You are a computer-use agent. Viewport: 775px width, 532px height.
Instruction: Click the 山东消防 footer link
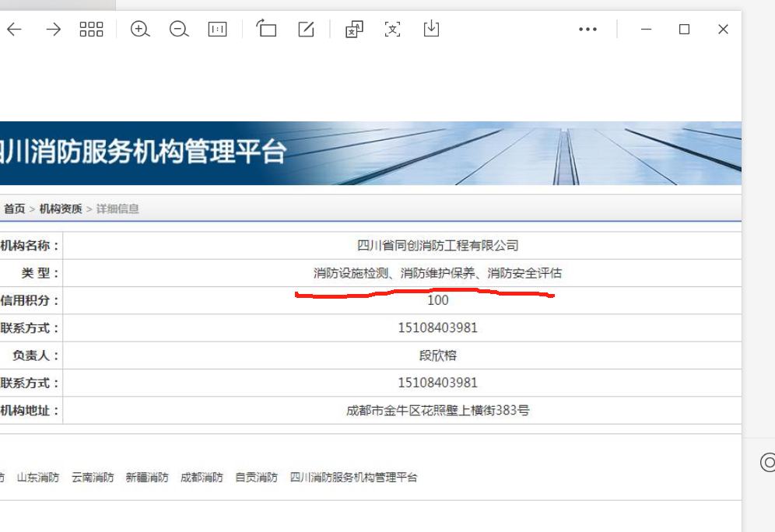[38, 478]
